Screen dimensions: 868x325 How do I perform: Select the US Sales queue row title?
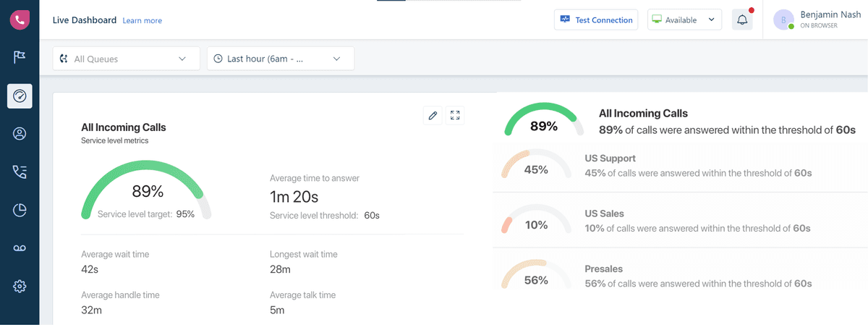(x=604, y=214)
